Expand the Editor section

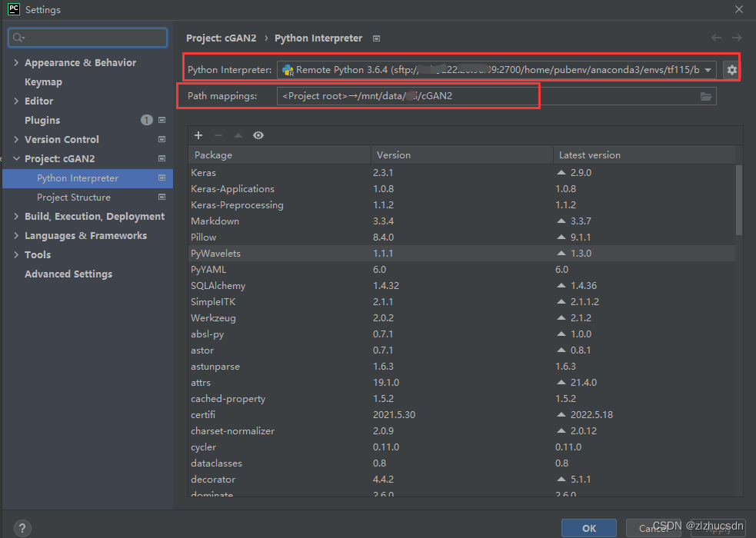[16, 101]
